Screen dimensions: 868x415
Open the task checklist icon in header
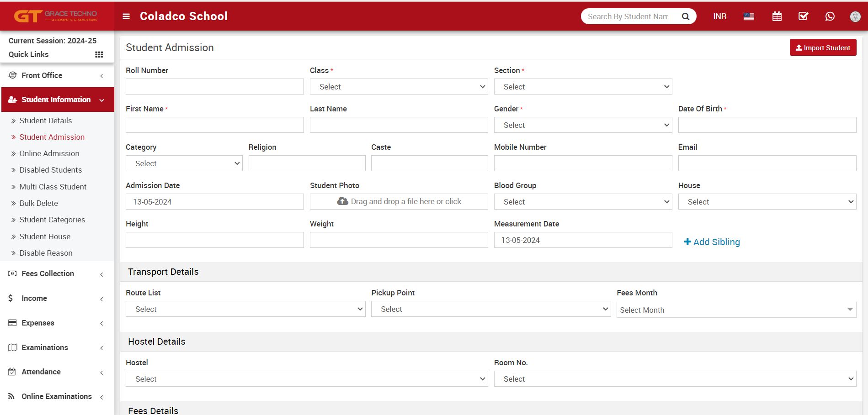(x=803, y=16)
